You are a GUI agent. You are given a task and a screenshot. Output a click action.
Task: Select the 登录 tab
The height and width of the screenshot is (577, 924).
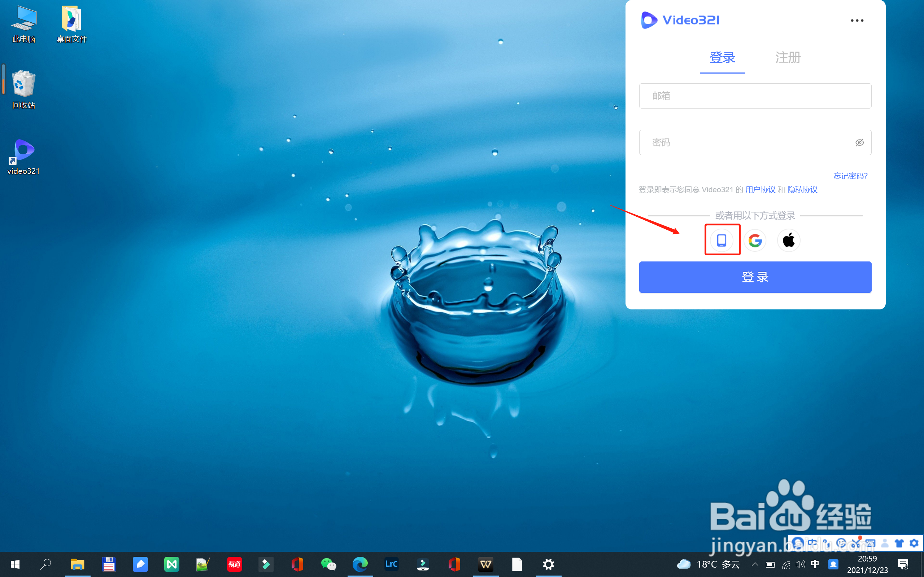[x=722, y=58]
